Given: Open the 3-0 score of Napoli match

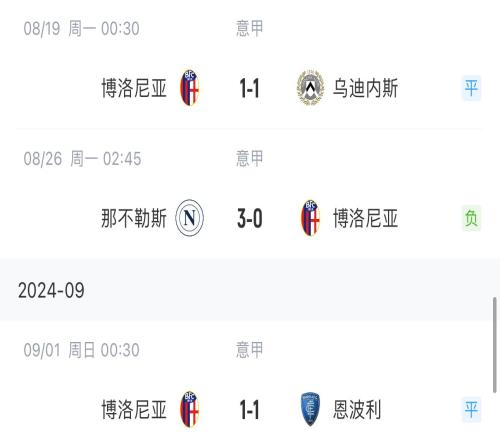Looking at the screenshot, I should click(x=250, y=219).
